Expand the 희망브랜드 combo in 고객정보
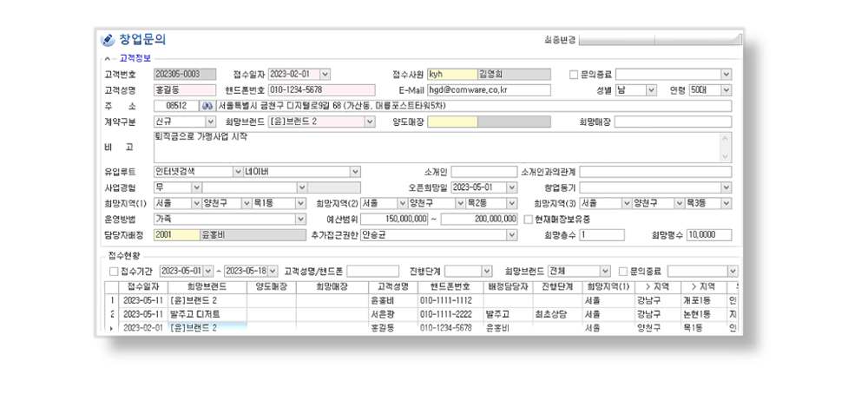Screen dimensions: 868x394 (370, 121)
